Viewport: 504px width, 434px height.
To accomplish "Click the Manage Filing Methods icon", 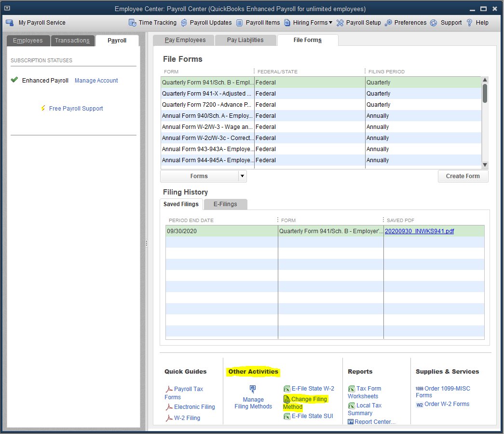I will [x=253, y=389].
